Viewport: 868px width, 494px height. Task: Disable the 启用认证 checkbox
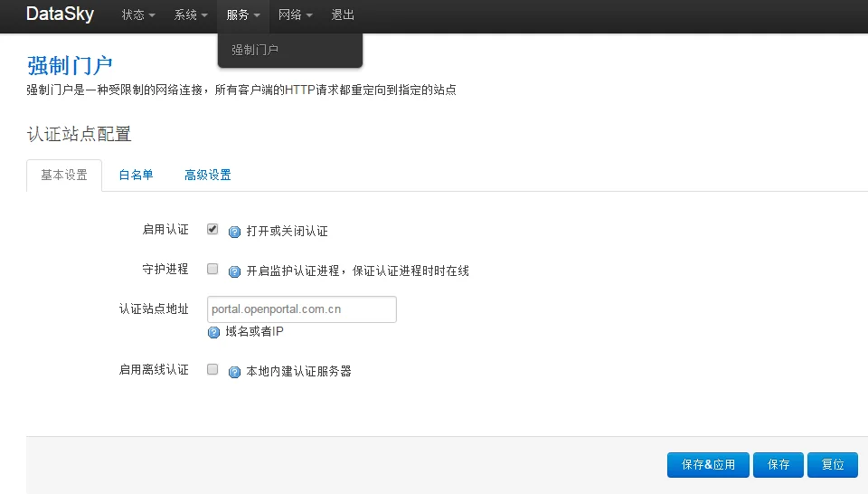click(x=212, y=230)
